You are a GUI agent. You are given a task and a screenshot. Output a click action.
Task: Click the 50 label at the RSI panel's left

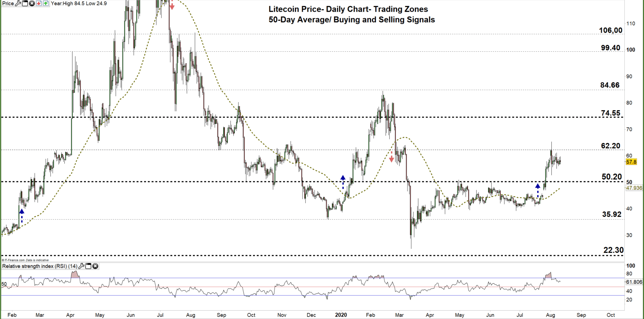pyautogui.click(x=4, y=284)
